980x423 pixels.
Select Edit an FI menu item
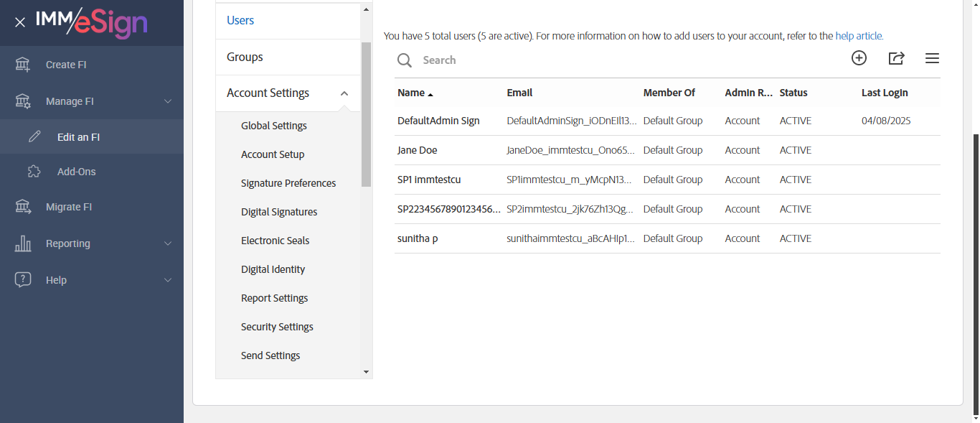(x=78, y=137)
